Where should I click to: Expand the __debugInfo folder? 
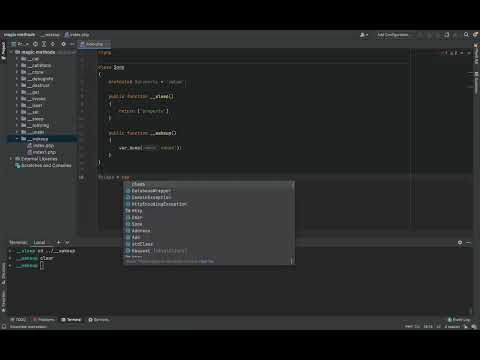17,79
